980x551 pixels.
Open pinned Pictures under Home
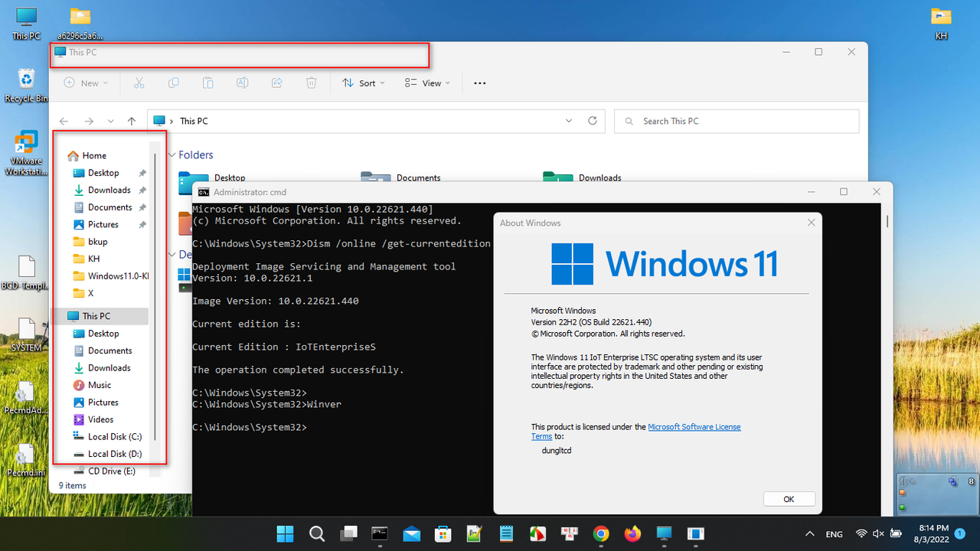pyautogui.click(x=103, y=224)
